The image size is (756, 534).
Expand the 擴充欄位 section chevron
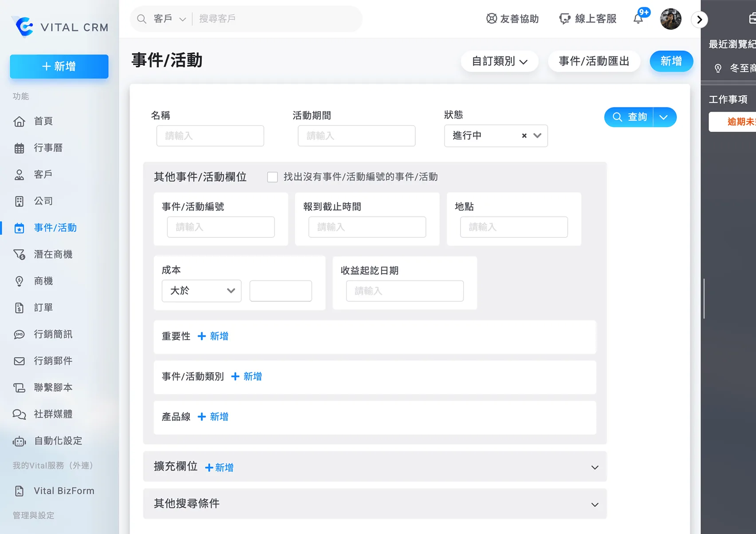click(595, 467)
